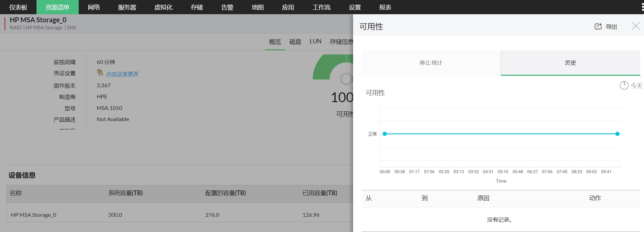Select the 概览 tab

point(275,42)
